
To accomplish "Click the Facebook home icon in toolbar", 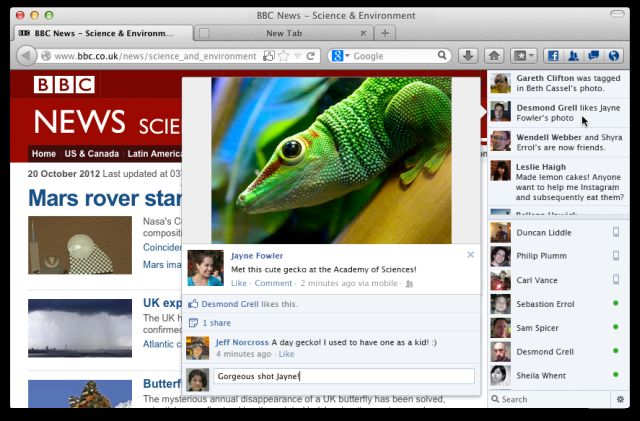I will [x=553, y=56].
